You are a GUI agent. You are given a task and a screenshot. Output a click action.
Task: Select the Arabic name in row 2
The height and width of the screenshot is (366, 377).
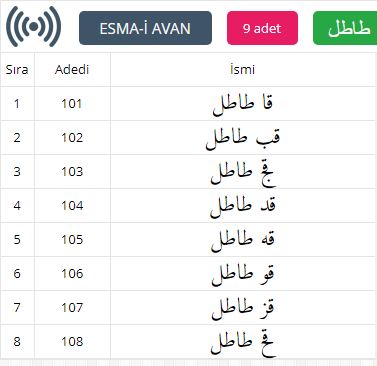point(243,138)
